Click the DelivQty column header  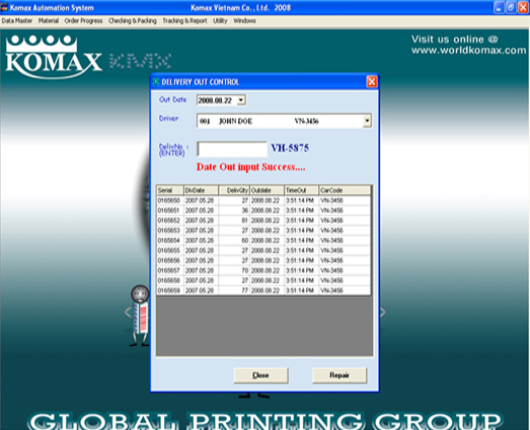(234, 190)
